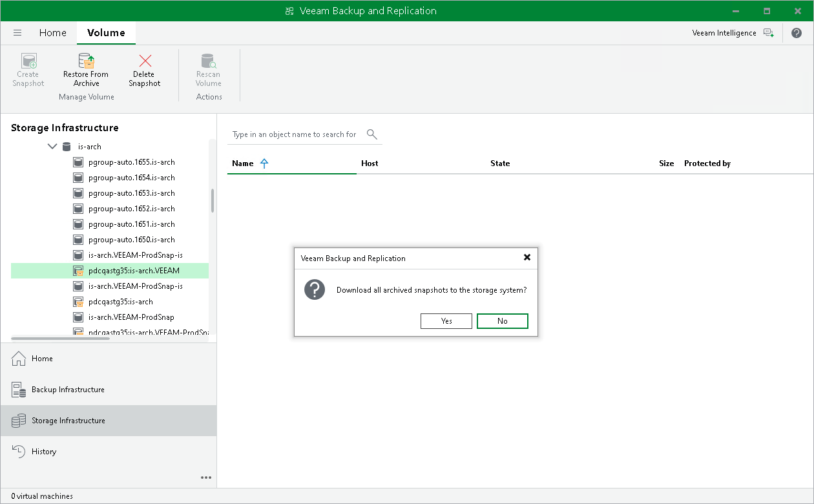814x504 pixels.
Task: Open the History view
Action: pos(43,451)
